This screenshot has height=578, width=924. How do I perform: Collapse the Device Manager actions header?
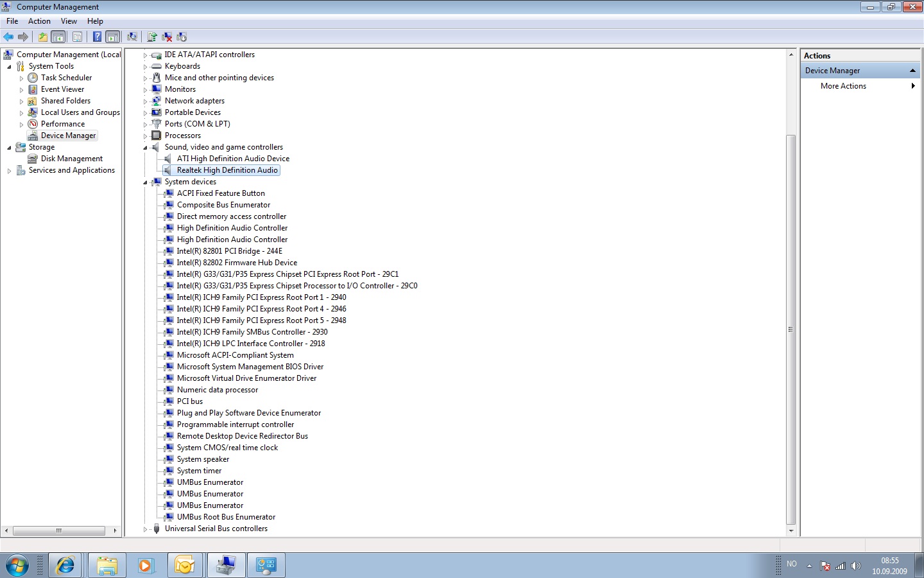912,71
